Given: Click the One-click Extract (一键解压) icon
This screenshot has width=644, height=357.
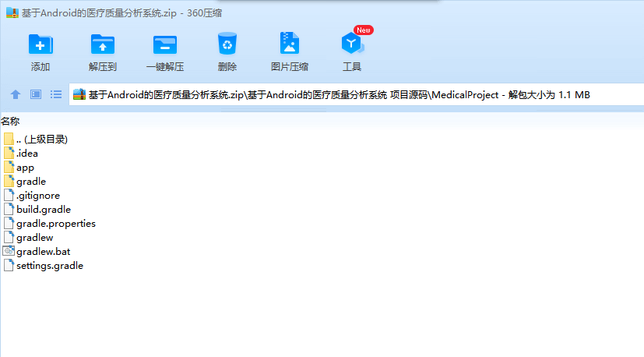Looking at the screenshot, I should click(165, 44).
